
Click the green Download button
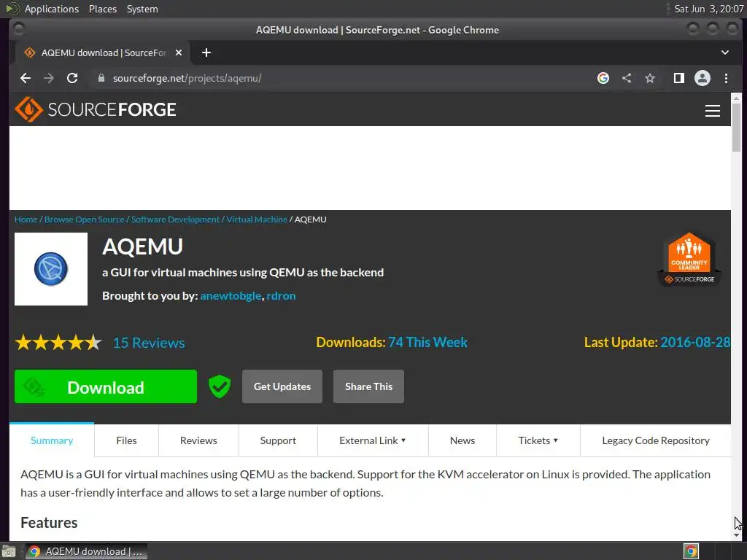106,386
